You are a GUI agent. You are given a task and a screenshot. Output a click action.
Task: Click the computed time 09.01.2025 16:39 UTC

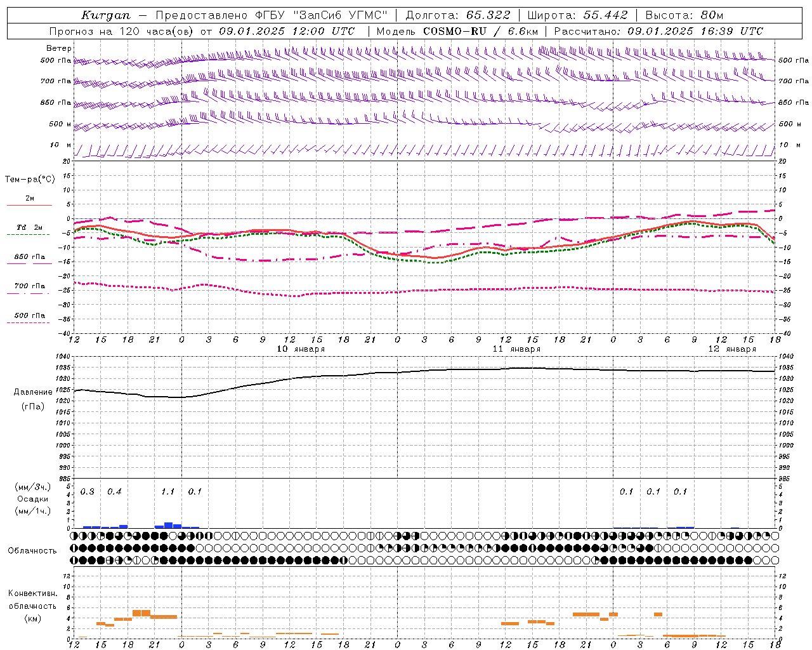(695, 31)
